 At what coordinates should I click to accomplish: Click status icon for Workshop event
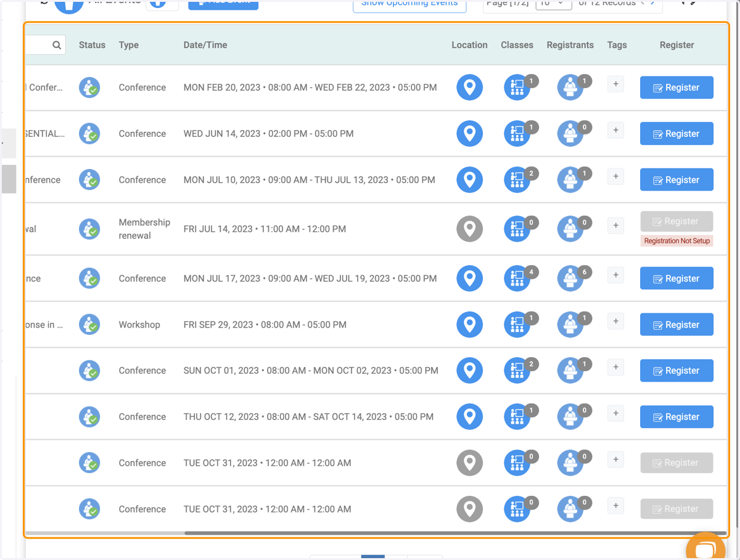coord(89,324)
